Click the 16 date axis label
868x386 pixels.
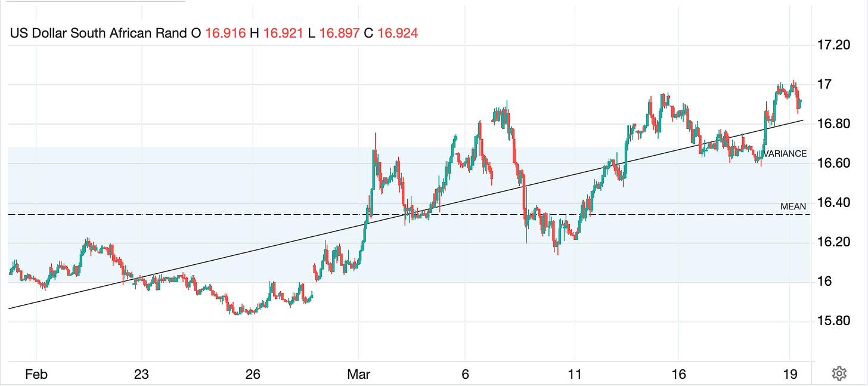click(678, 375)
